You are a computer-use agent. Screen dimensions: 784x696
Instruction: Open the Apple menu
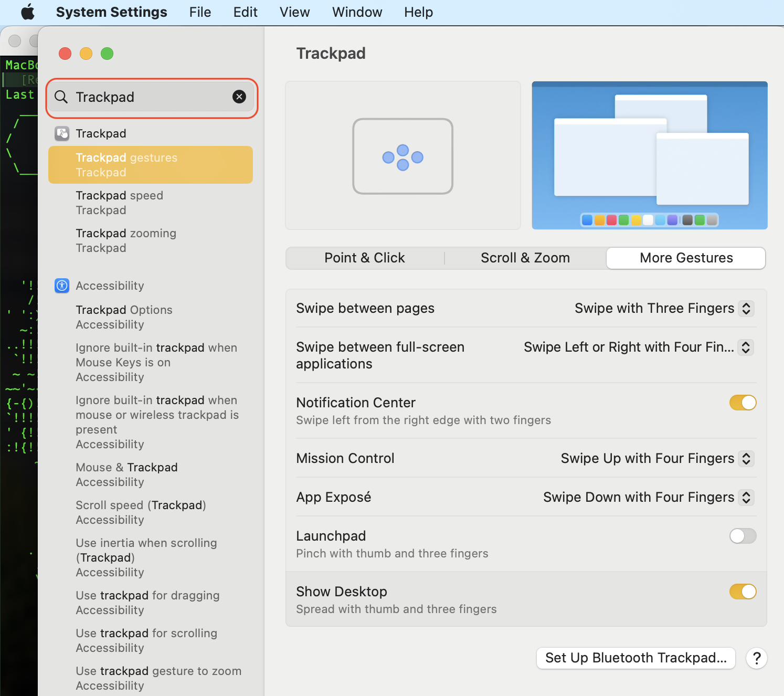(x=28, y=12)
